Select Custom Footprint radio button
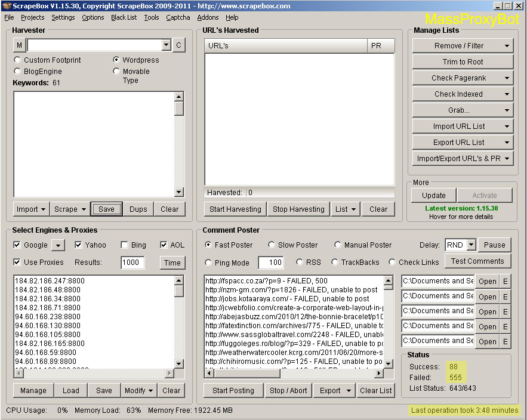 17,60
